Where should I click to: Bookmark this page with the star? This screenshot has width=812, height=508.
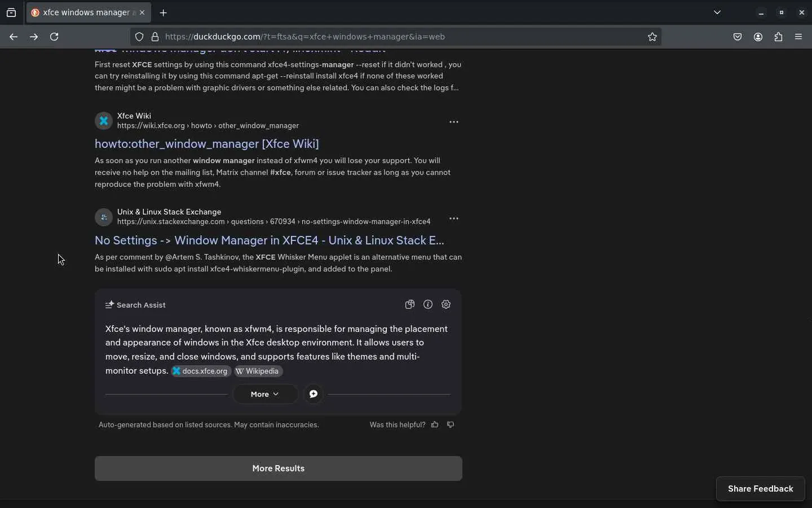pyautogui.click(x=652, y=37)
